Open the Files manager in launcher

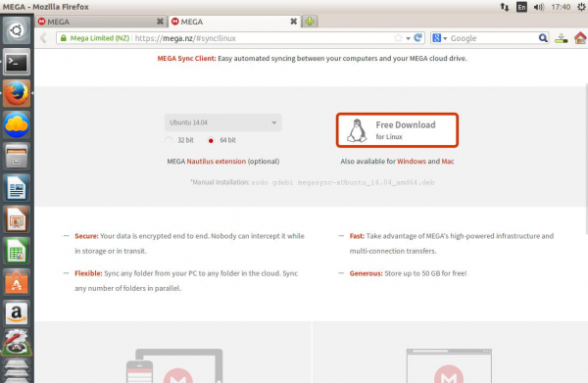17,157
